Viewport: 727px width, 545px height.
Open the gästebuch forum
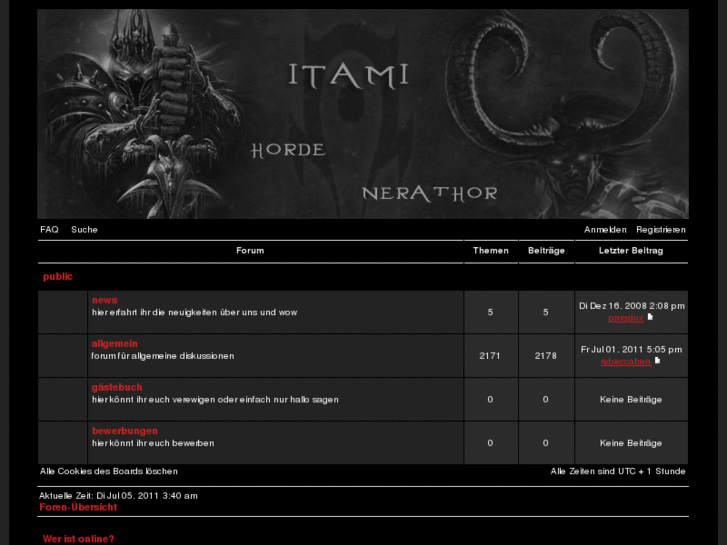click(117, 387)
